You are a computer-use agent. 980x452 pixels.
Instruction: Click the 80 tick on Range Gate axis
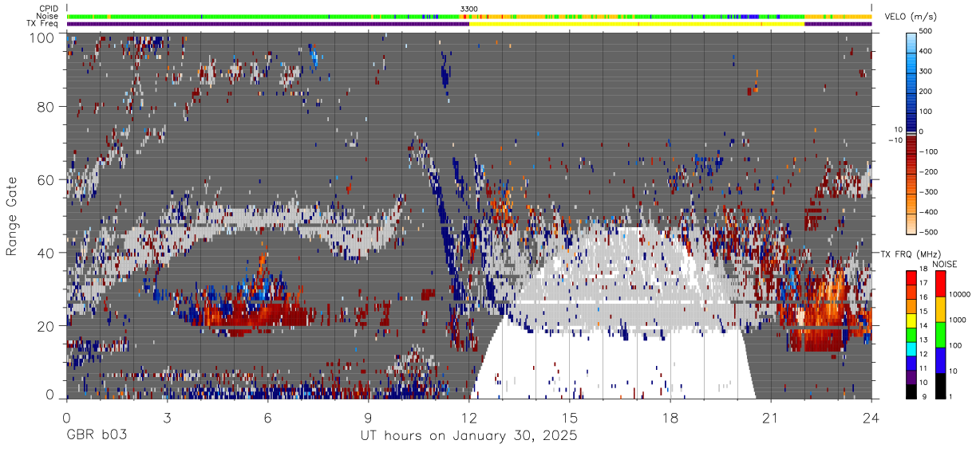[46, 107]
